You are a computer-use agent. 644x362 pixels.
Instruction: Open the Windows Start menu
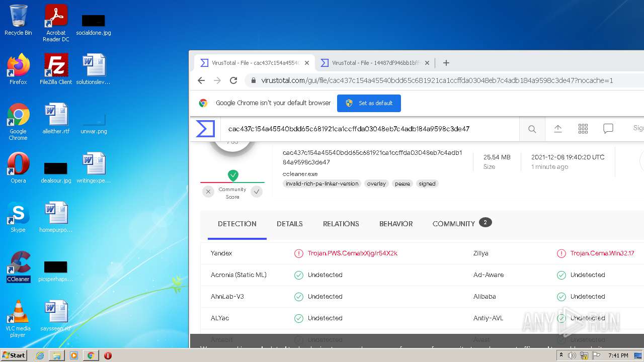pos(14,355)
